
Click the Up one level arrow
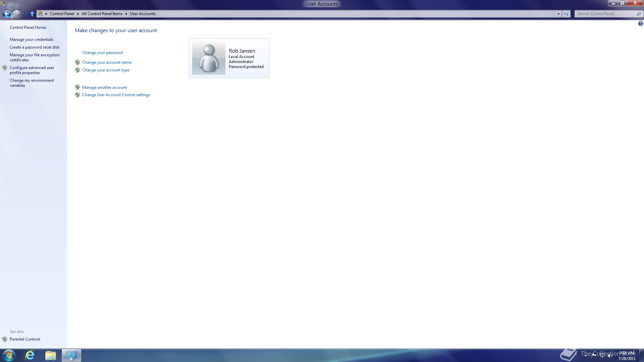(32, 14)
